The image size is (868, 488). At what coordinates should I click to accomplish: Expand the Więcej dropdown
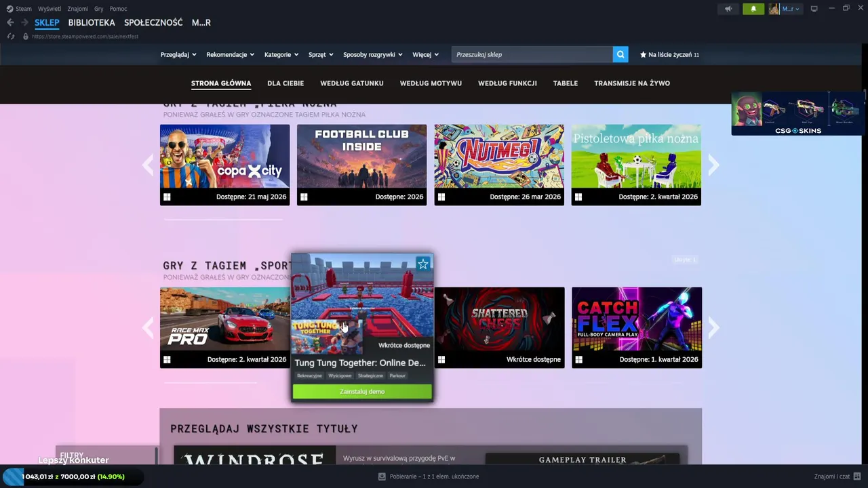tap(426, 55)
